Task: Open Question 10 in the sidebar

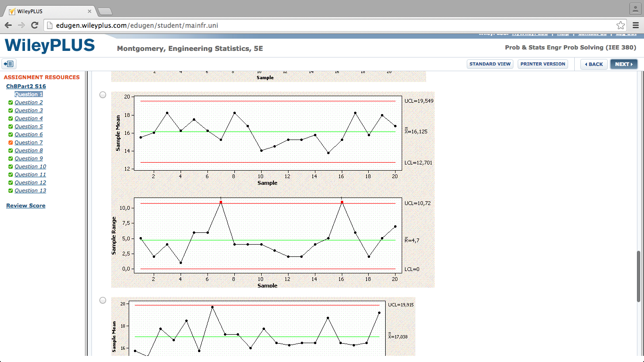Action: pyautogui.click(x=30, y=166)
